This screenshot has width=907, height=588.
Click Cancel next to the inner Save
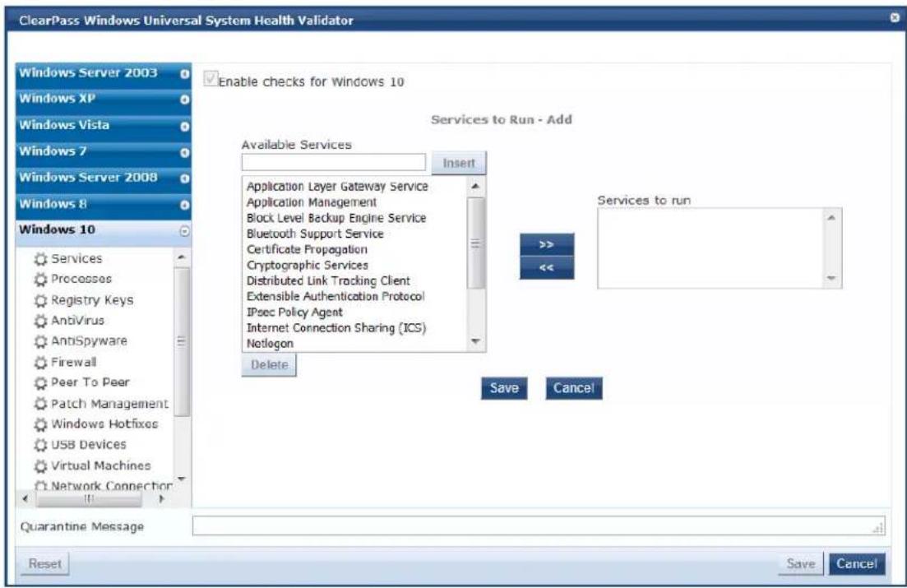click(574, 388)
